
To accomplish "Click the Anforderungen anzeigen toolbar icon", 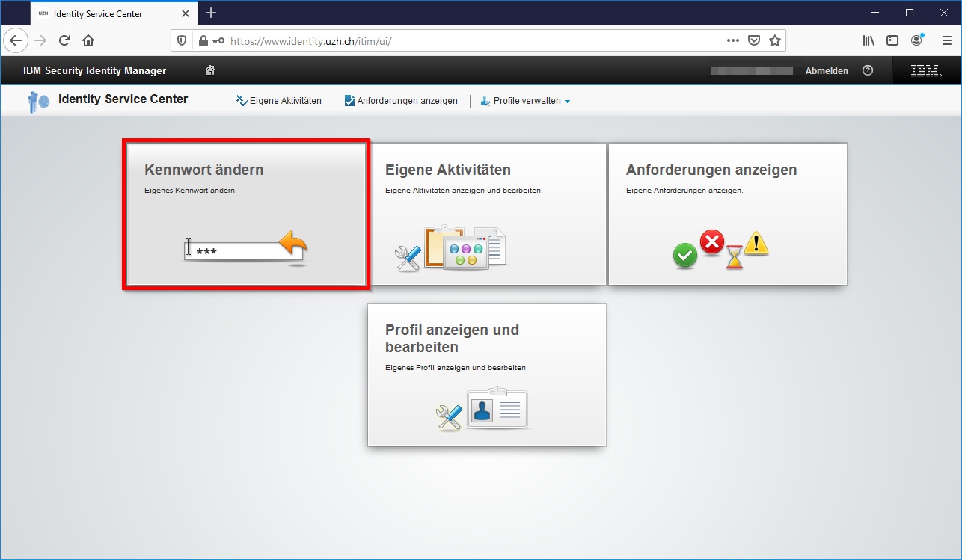I will [x=347, y=100].
